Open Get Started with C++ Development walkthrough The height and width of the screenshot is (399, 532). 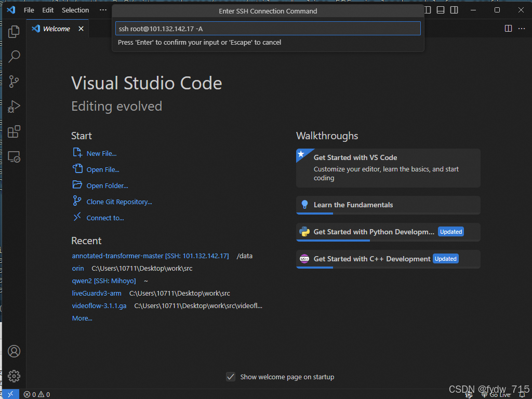click(x=388, y=259)
